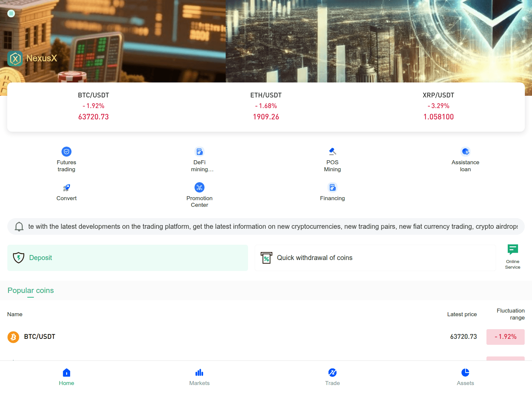Click the Deposit shield icon

19,258
